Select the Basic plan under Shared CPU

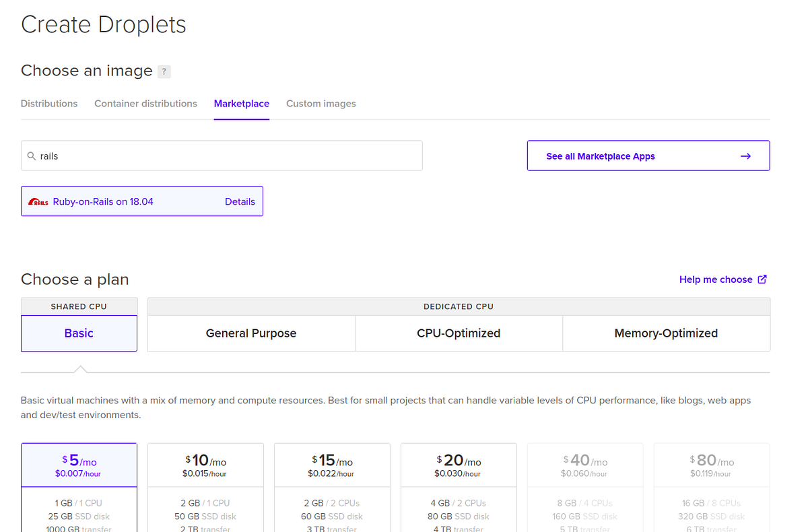79,333
